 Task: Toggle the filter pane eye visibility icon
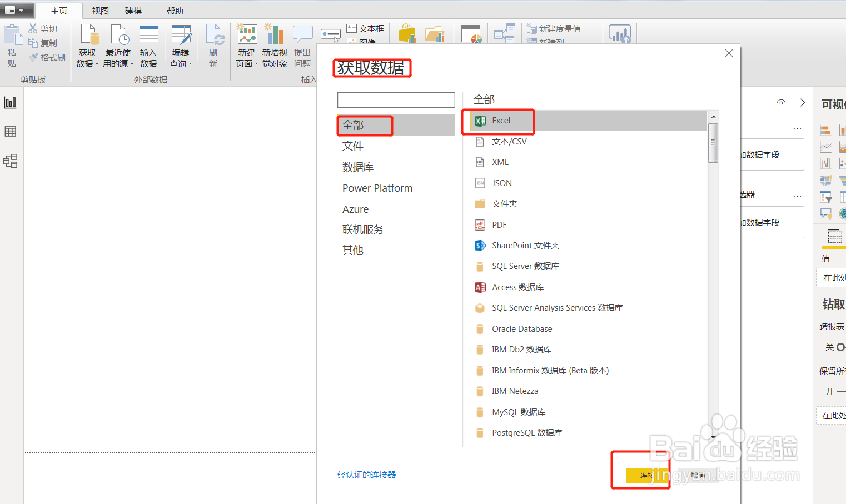coord(781,102)
